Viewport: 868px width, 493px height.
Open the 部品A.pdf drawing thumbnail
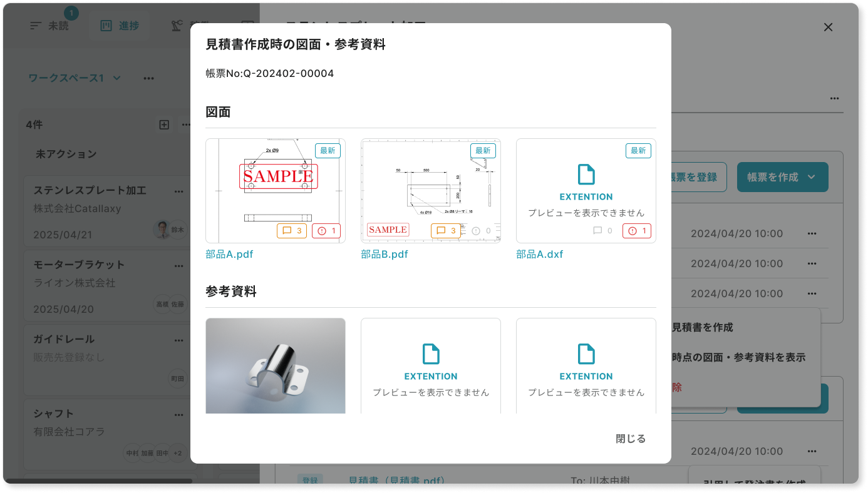[x=276, y=191]
